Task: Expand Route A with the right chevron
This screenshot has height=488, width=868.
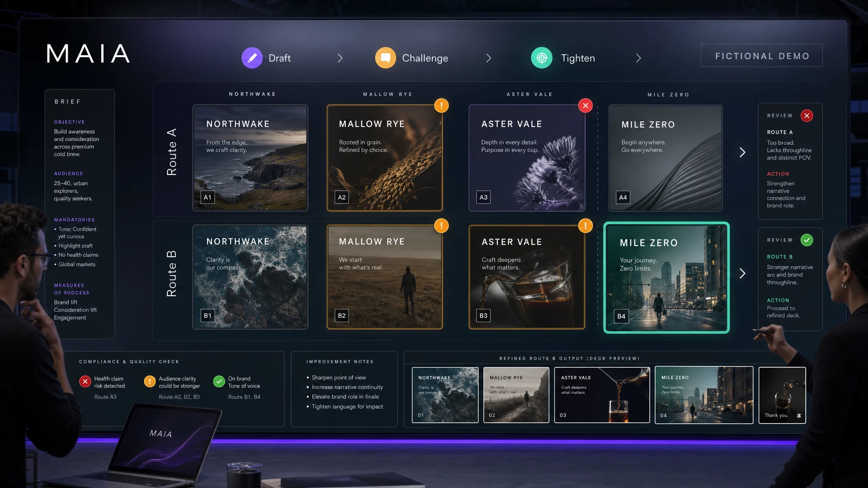Action: point(742,152)
